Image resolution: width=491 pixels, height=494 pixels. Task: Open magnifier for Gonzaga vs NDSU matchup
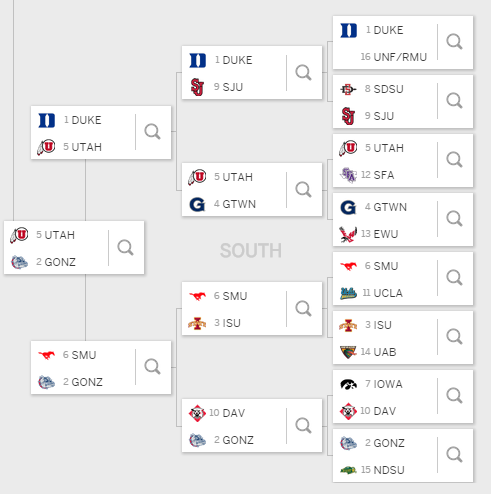(x=454, y=455)
